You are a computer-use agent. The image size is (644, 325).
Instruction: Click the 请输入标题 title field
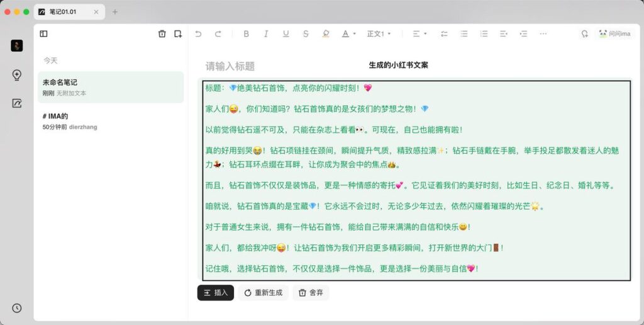tap(230, 66)
